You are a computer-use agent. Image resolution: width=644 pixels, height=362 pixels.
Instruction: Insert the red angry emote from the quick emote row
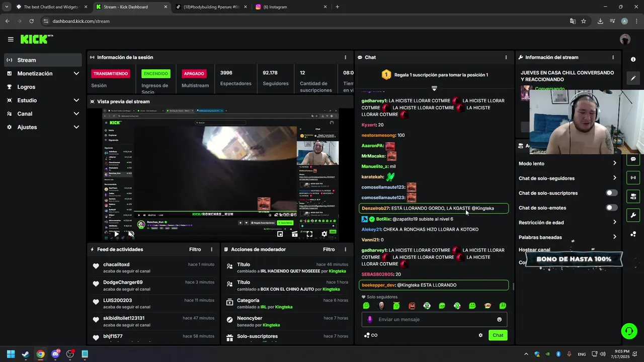pyautogui.click(x=412, y=306)
